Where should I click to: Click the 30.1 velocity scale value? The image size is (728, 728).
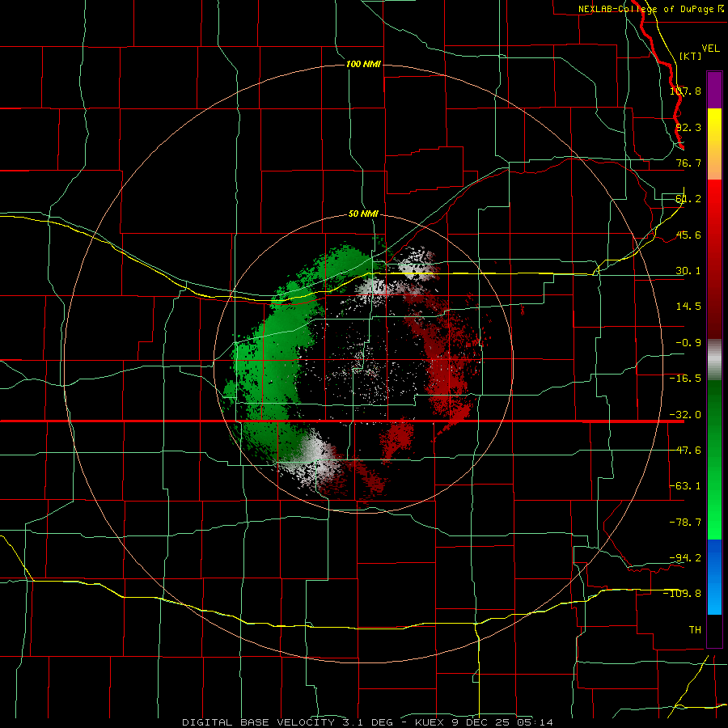pyautogui.click(x=688, y=271)
